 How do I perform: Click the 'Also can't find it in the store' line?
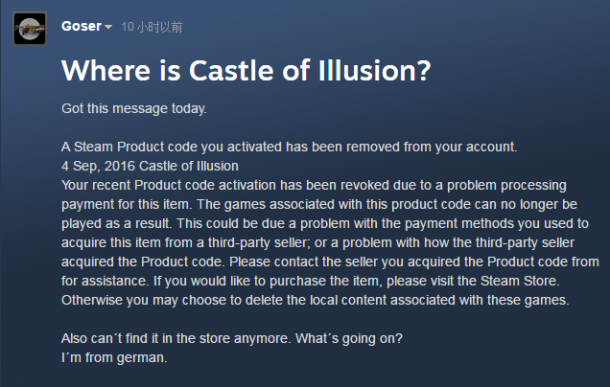click(x=232, y=338)
